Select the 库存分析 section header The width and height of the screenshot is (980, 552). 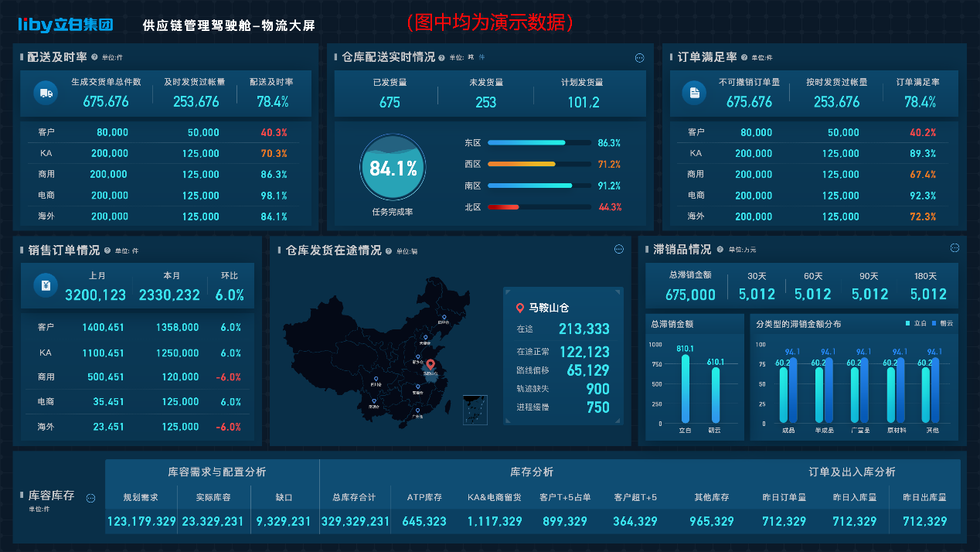click(532, 472)
